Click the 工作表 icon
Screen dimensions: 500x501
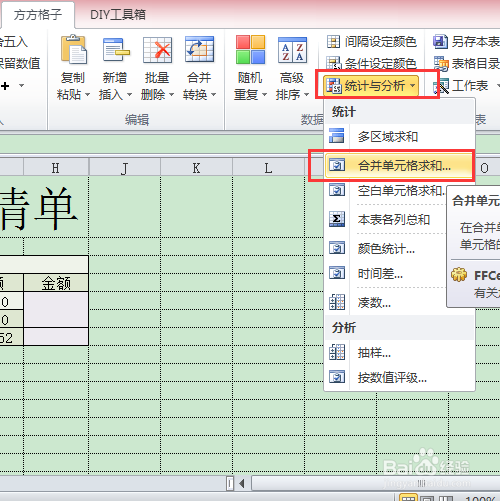pos(441,86)
